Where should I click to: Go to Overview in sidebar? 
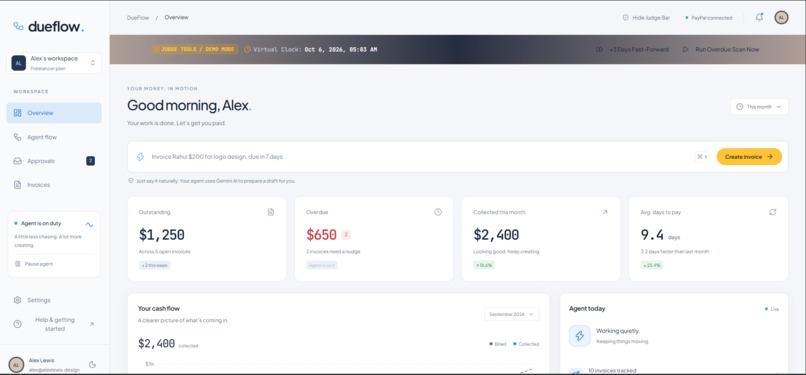[54, 113]
